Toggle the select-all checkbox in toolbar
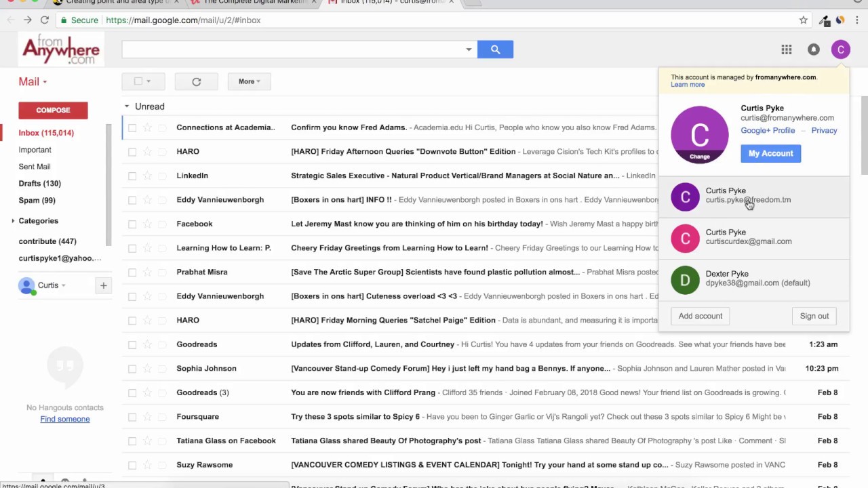Image resolution: width=868 pixels, height=488 pixels. 138,81
